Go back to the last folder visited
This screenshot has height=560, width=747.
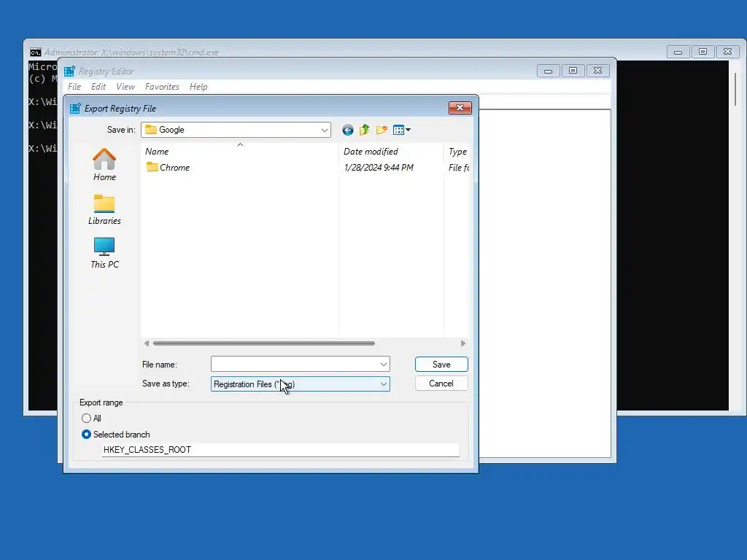point(348,130)
